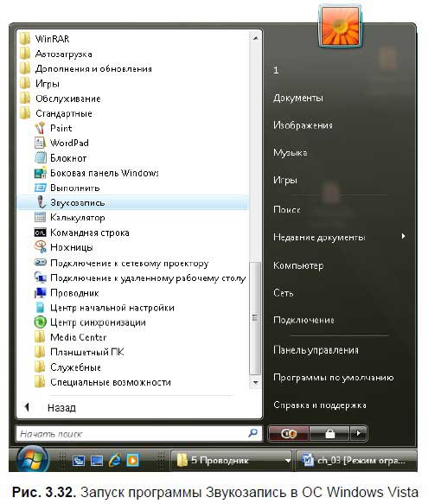This screenshot has width=428, height=504.
Task: Click the power sleep button
Action: [289, 434]
